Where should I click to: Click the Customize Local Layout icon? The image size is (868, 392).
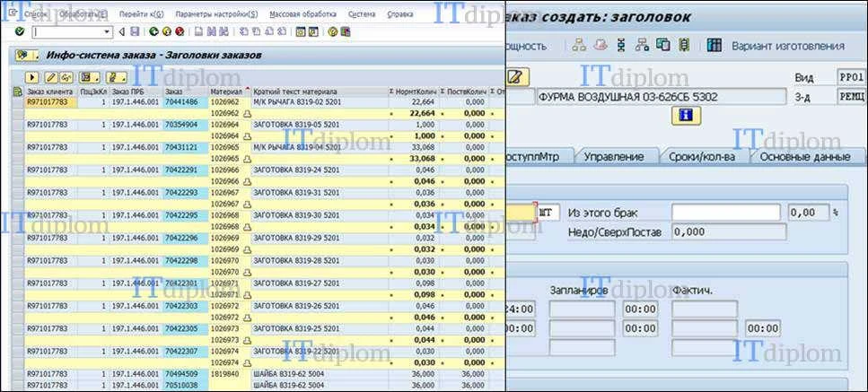(346, 32)
